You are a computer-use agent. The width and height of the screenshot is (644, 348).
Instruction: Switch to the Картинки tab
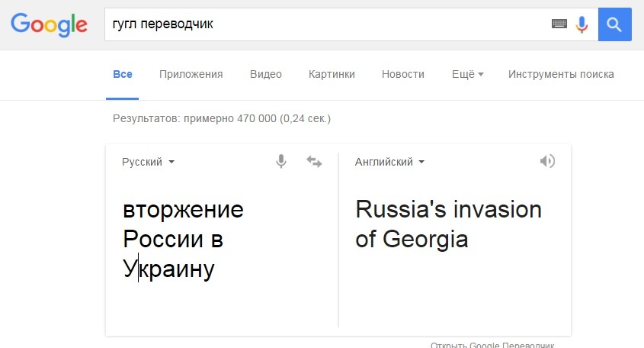point(332,74)
